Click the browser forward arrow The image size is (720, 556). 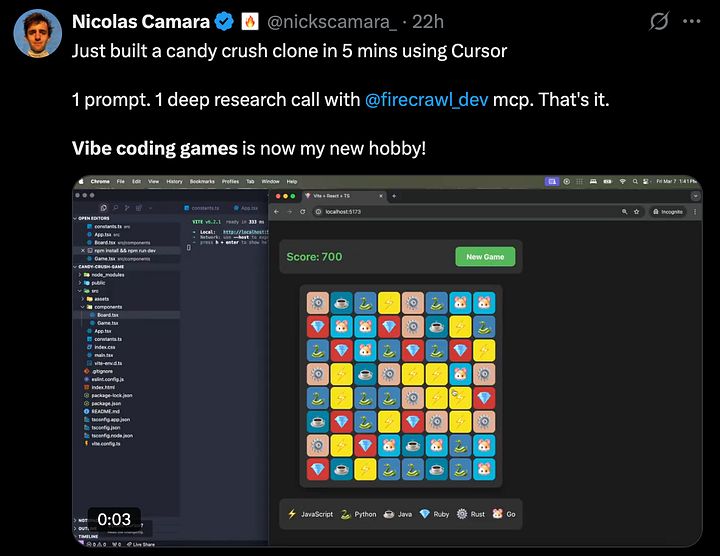[289, 212]
